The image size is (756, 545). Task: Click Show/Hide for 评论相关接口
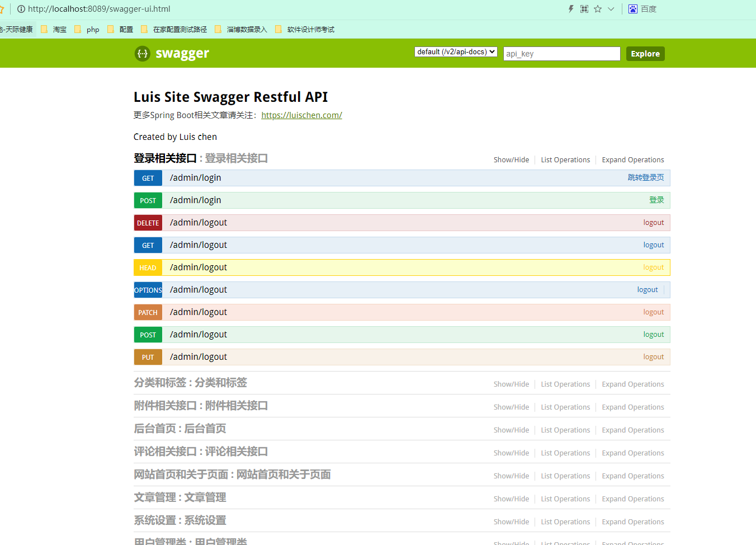(x=511, y=453)
